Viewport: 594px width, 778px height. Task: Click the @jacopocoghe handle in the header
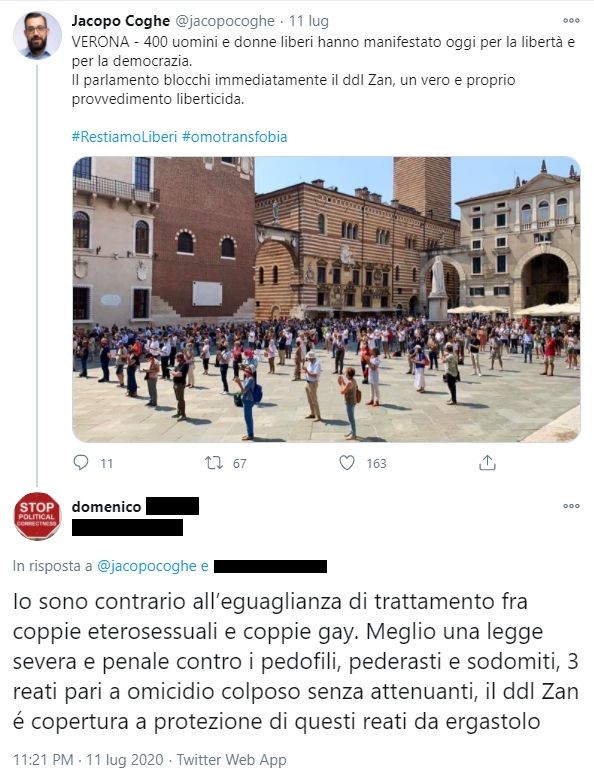click(x=224, y=21)
